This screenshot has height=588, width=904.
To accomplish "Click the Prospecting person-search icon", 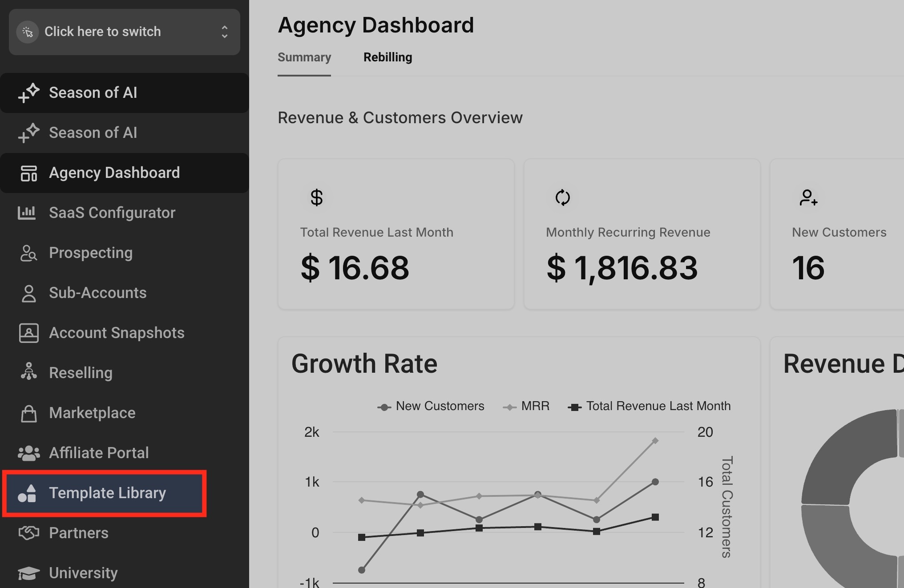I will click(28, 253).
